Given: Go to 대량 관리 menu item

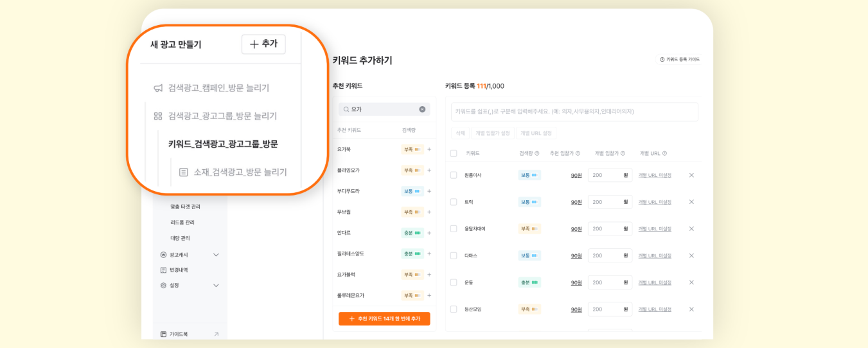Looking at the screenshot, I should [180, 238].
